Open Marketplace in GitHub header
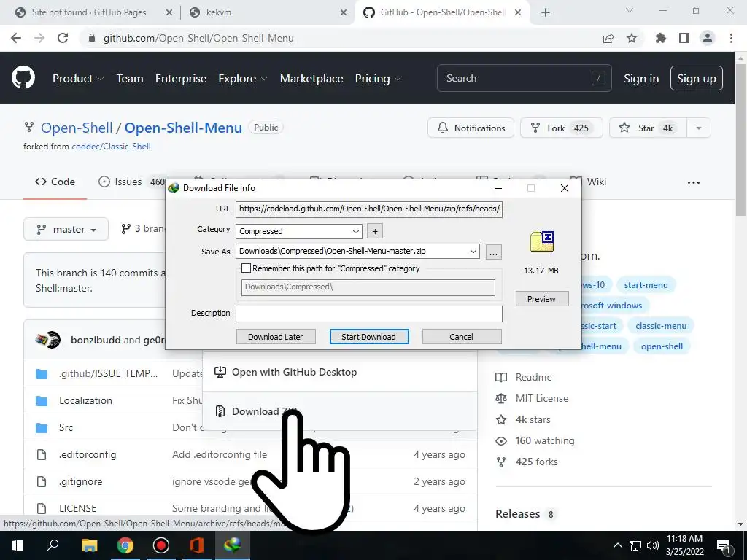This screenshot has height=560, width=747. (x=311, y=79)
